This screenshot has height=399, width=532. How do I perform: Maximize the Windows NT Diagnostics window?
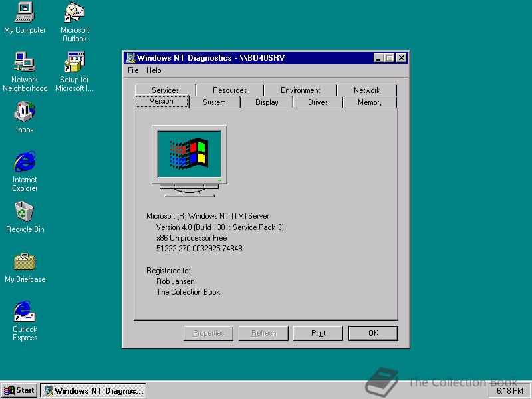[x=389, y=58]
